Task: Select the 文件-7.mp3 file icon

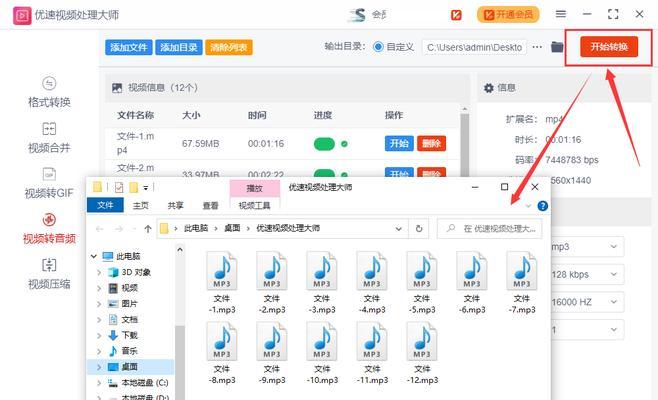Action: pos(522,271)
